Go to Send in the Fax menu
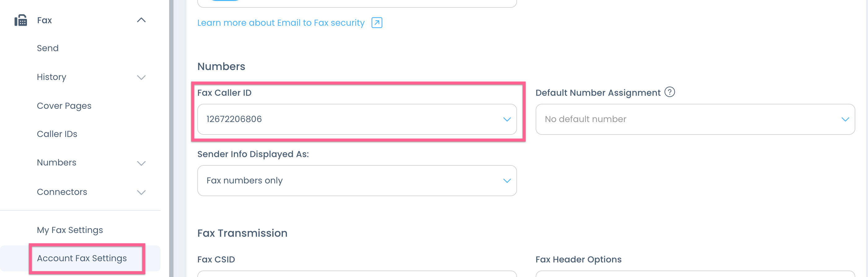The height and width of the screenshot is (277, 868). (x=47, y=48)
